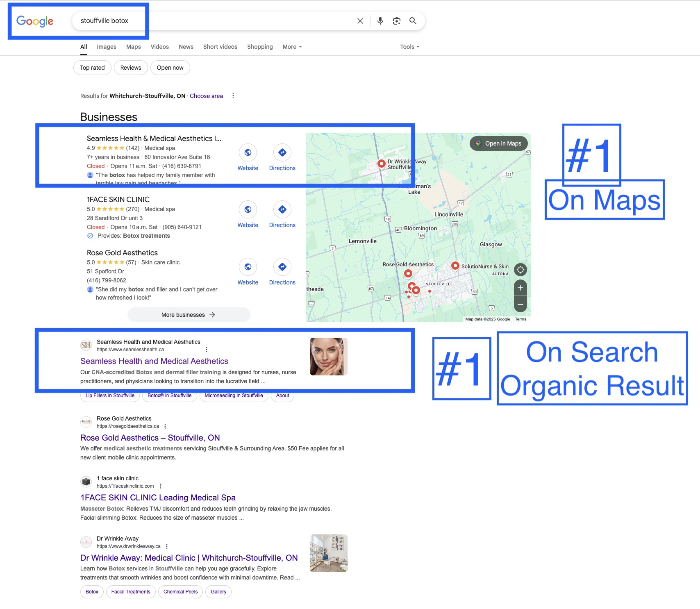Get Directions for Rose Gold Aesthetics listing
This screenshot has width=700, height=609.
tap(282, 267)
